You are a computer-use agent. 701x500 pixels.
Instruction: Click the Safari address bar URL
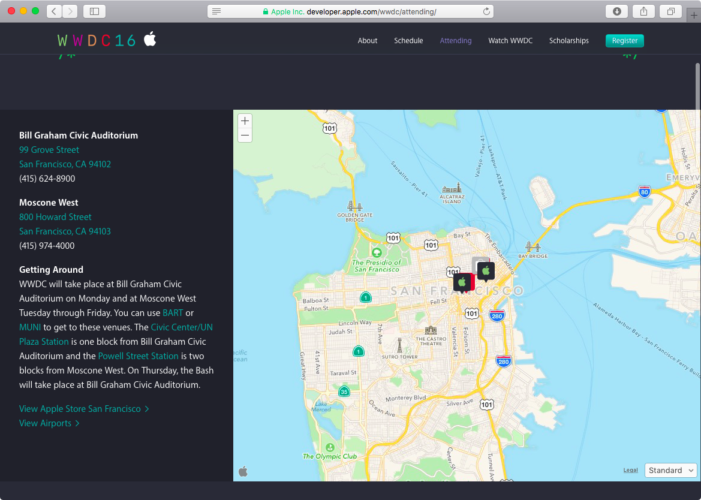pos(350,11)
